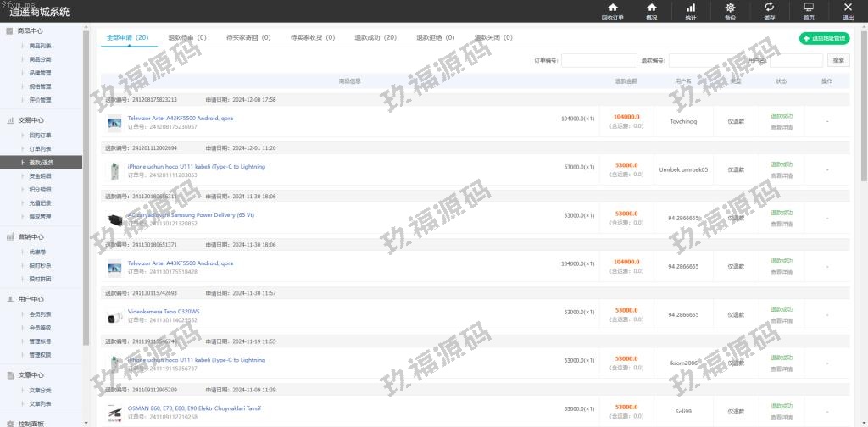Click the 统计 statistics bar chart icon

click(690, 8)
